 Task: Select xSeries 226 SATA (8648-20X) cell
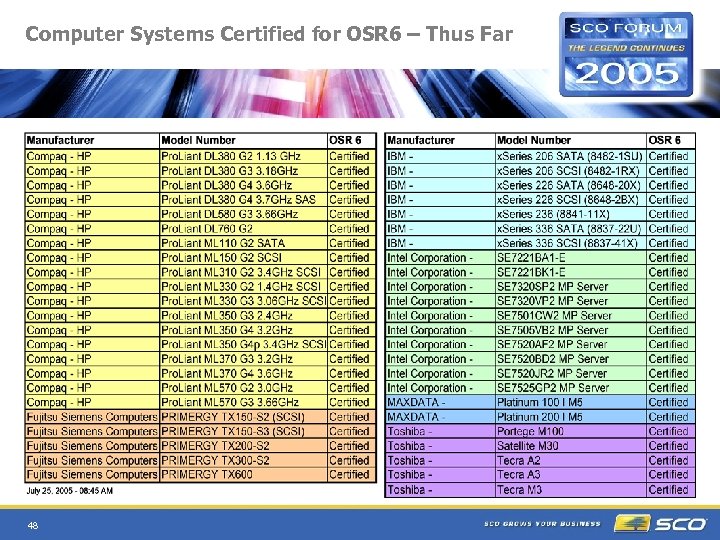(571, 186)
